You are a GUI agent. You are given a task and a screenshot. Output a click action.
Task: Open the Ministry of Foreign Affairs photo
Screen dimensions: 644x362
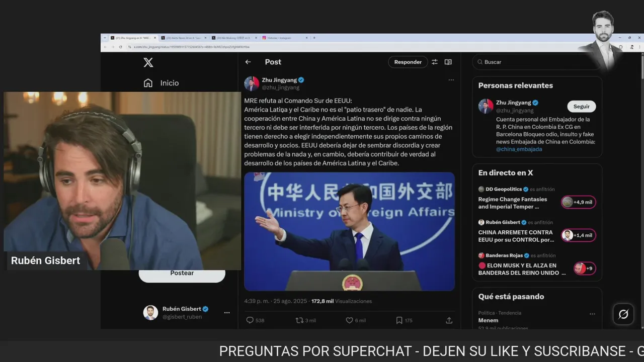349,231
